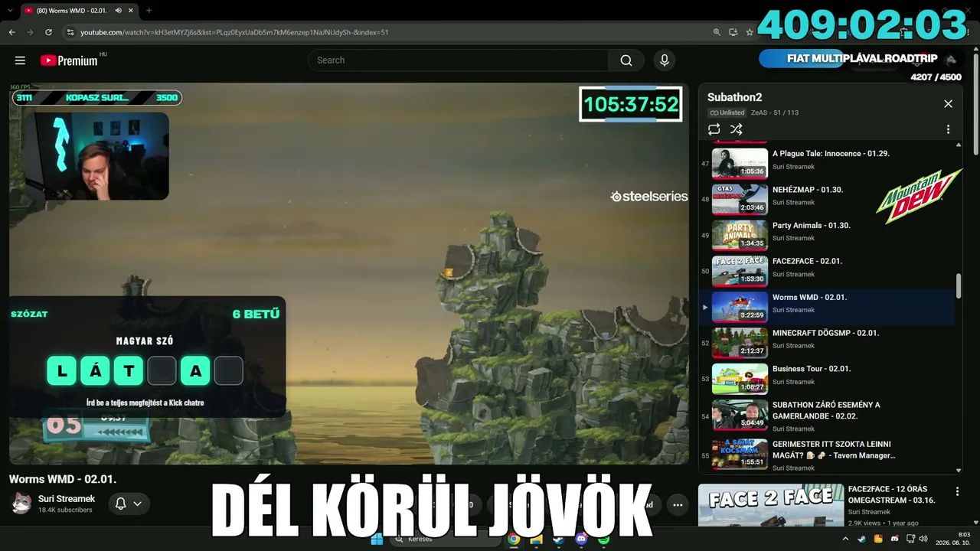
Task: Close the Worms WMD browser tab
Action: point(131,11)
